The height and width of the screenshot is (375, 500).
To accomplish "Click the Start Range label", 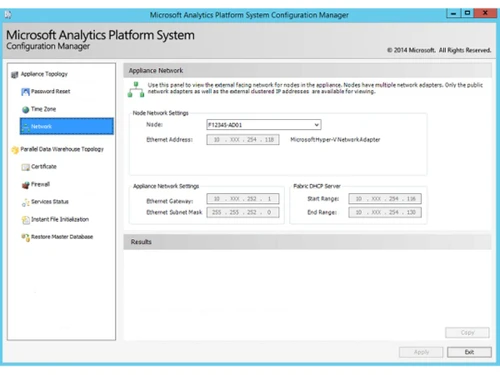I will [323, 199].
